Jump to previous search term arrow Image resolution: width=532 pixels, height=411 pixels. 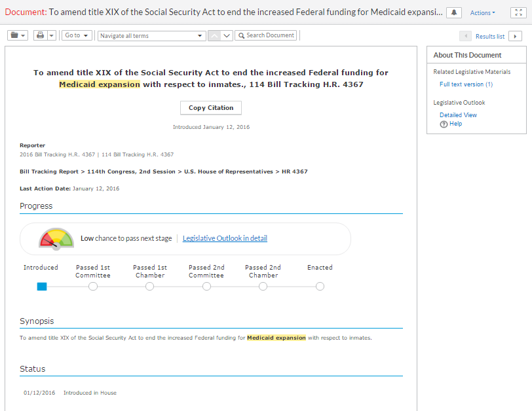click(x=214, y=35)
